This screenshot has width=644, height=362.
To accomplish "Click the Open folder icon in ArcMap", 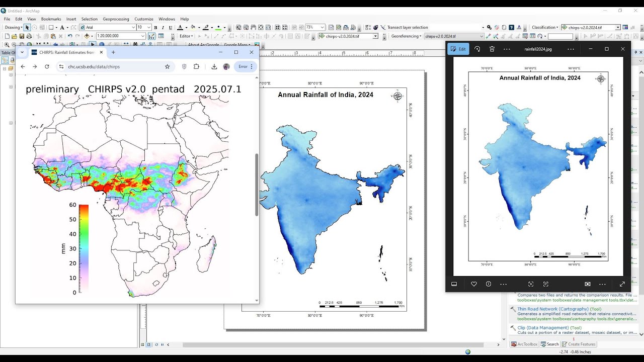I will pos(14,36).
